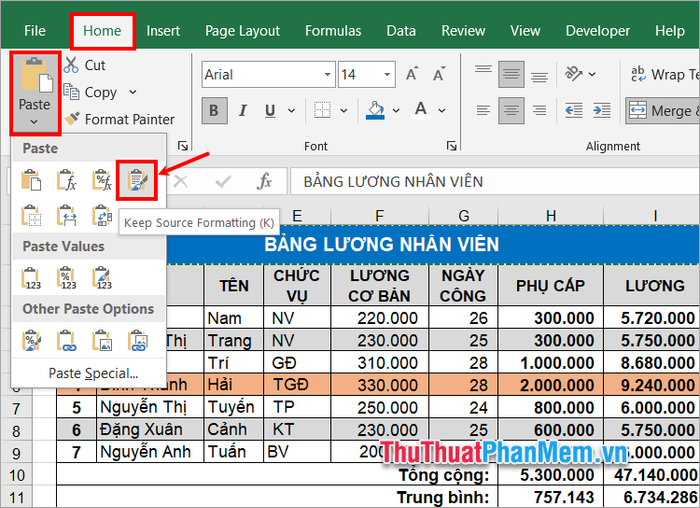Image resolution: width=700 pixels, height=508 pixels.
Task: Open Paste Special... dialog entry
Action: pyautogui.click(x=93, y=373)
